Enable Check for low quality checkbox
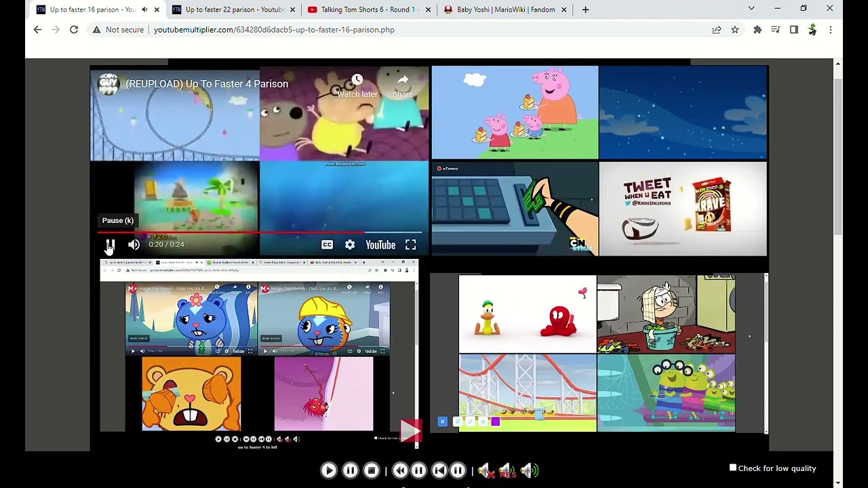Image resolution: width=868 pixels, height=488 pixels. coord(733,468)
